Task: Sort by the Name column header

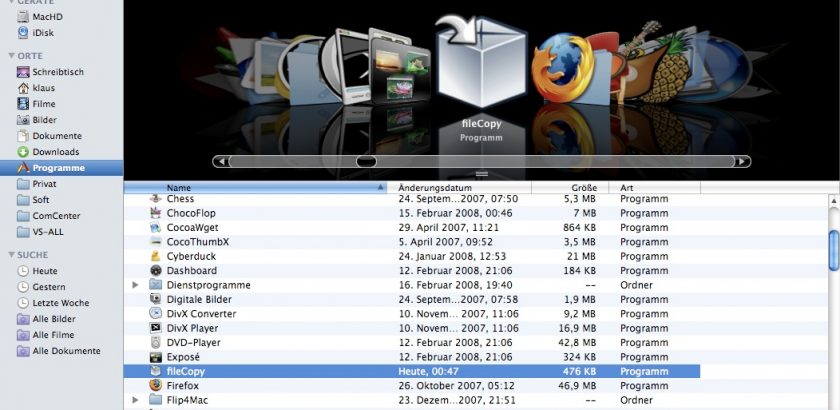Action: coord(256,188)
